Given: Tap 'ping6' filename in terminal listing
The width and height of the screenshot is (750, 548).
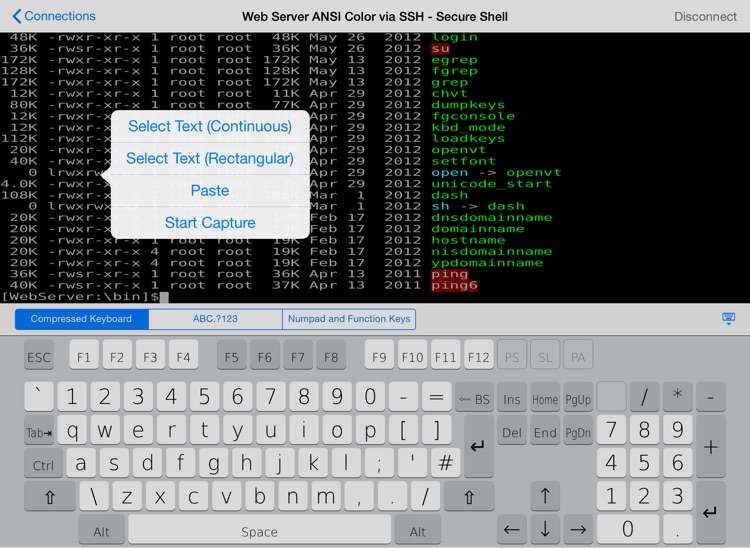Looking at the screenshot, I should point(454,285).
